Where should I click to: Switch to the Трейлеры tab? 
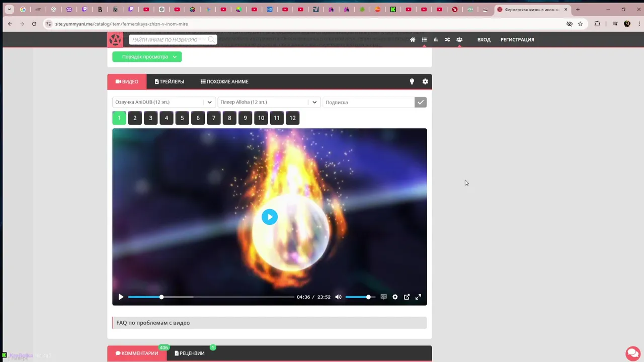tap(170, 81)
